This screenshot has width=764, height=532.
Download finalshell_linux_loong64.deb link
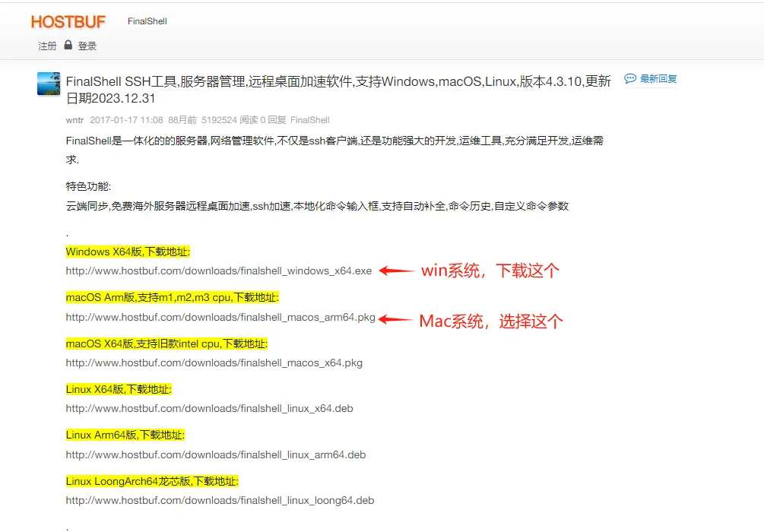220,500
